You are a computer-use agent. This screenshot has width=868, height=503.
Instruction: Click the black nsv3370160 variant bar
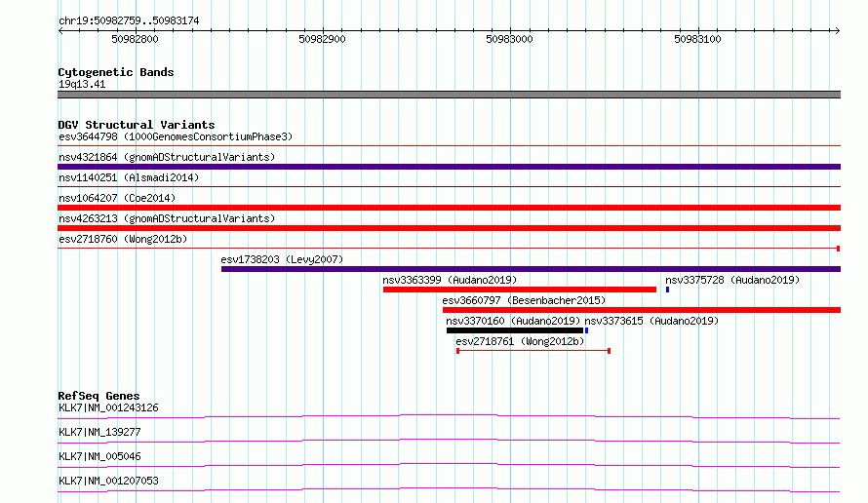click(x=515, y=330)
